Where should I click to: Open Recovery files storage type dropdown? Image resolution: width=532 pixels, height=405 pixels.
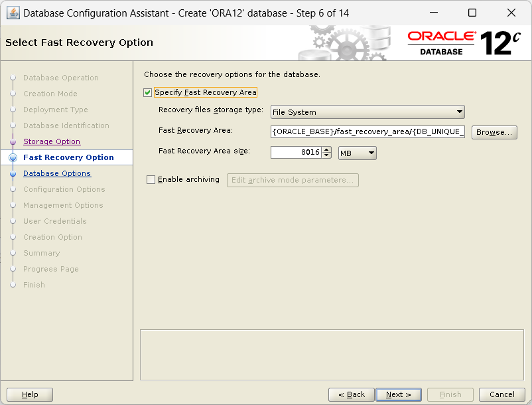pos(367,112)
